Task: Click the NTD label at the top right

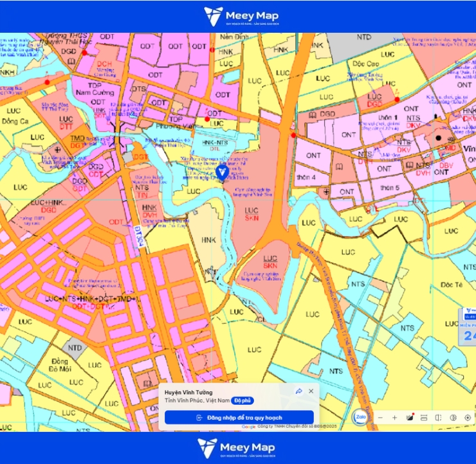Action: point(363,37)
